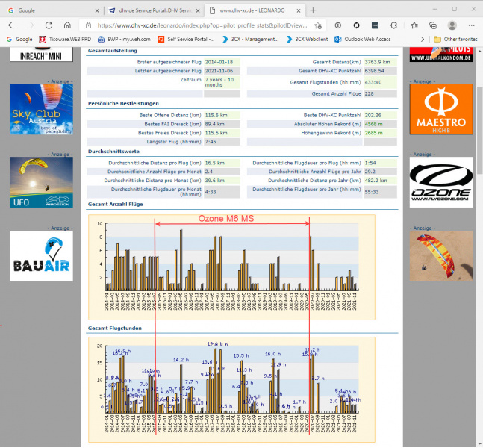Click the circular arrows extension icon
The height and width of the screenshot is (448, 483).
pyautogui.click(x=356, y=25)
